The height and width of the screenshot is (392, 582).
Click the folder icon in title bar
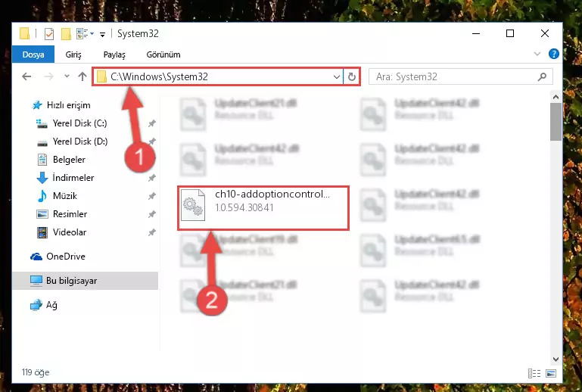(x=24, y=33)
